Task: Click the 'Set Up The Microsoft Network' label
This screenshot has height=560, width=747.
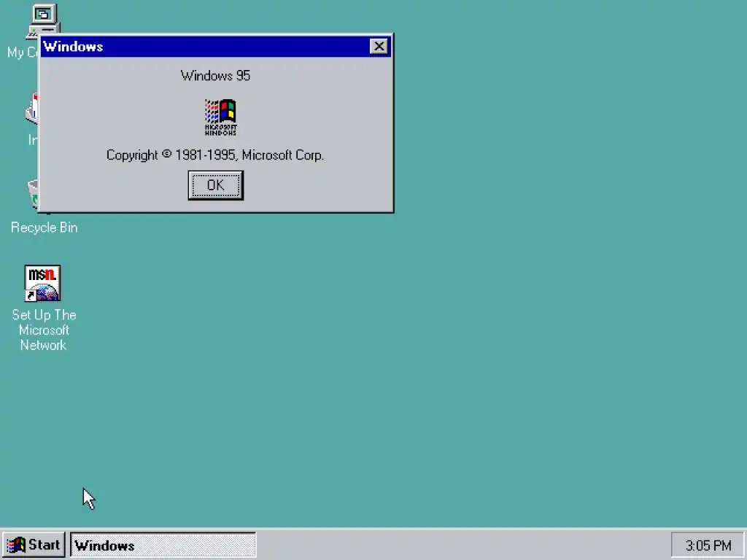Action: coord(44,330)
